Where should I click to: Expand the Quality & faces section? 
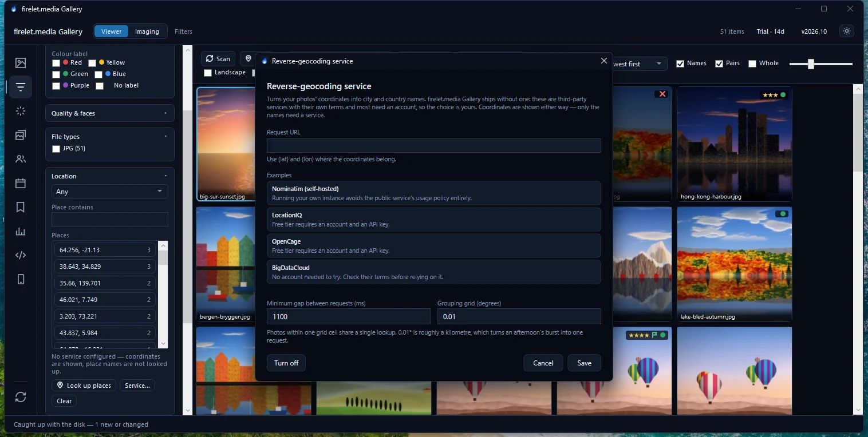(x=110, y=113)
